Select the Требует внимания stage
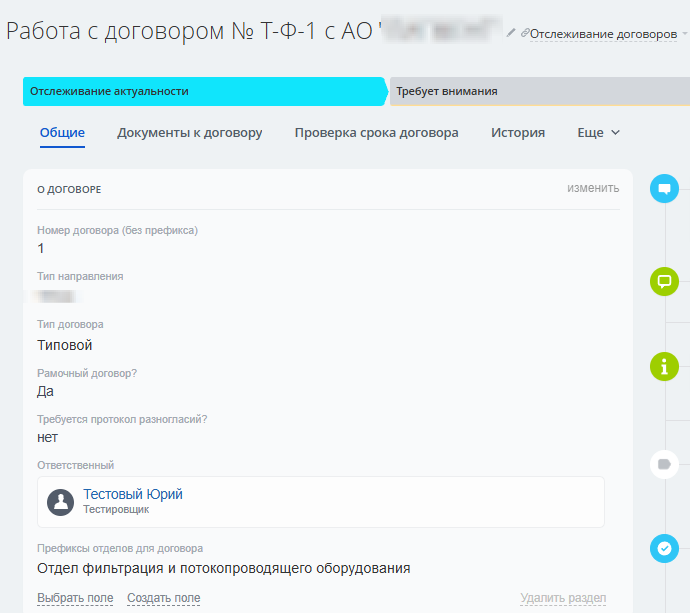 pyautogui.click(x=540, y=92)
